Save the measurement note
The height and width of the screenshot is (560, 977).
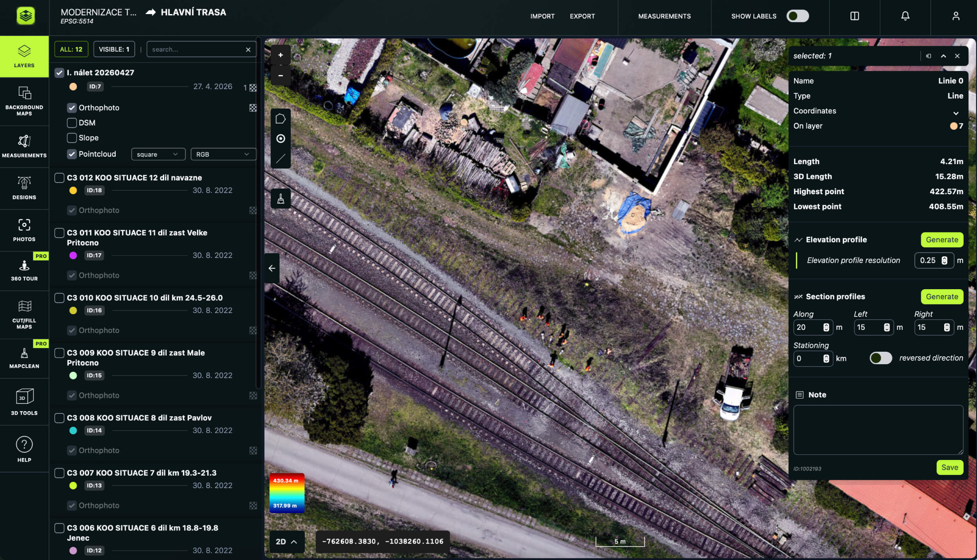click(x=950, y=467)
